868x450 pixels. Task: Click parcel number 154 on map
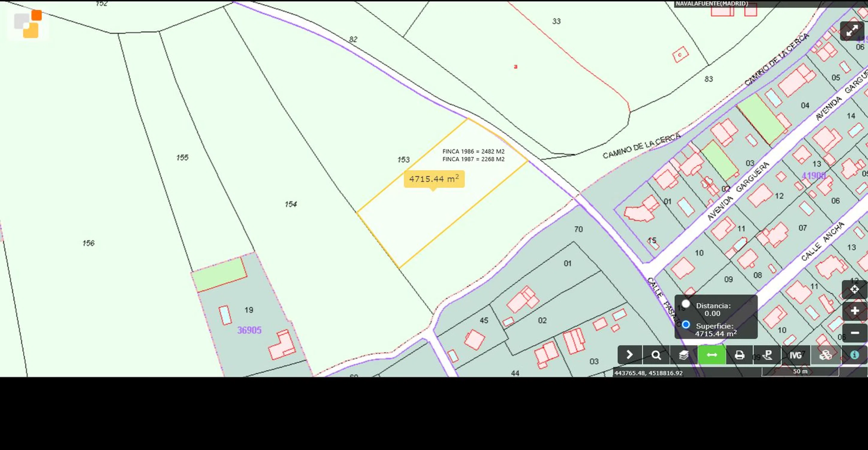[290, 204]
